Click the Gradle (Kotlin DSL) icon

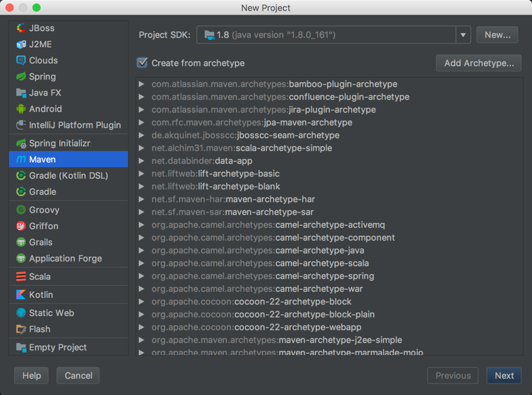(x=21, y=176)
